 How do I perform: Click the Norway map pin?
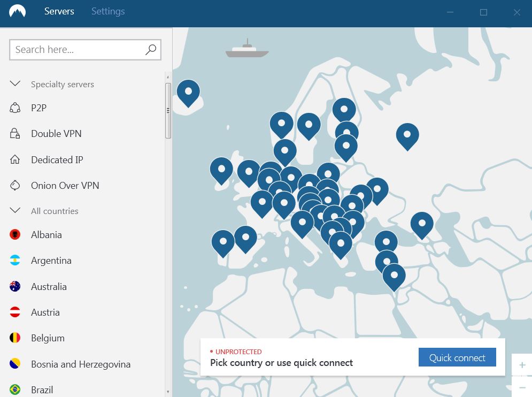coord(281,124)
